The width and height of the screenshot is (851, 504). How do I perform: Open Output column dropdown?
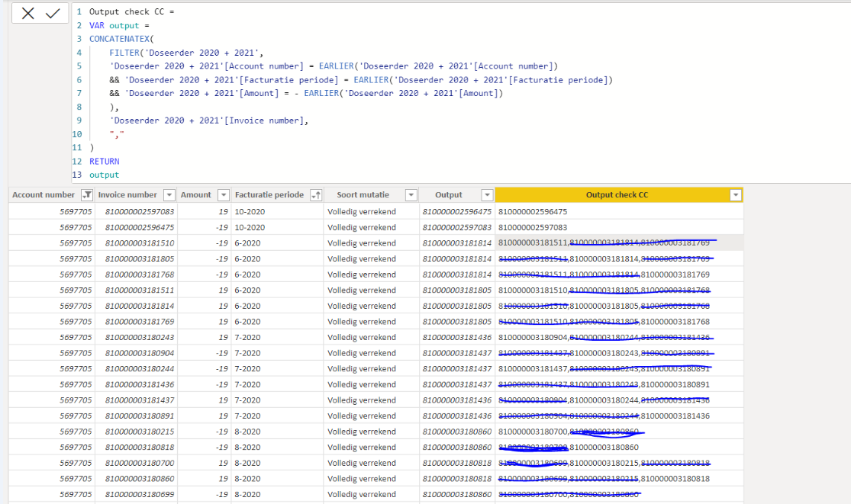pyautogui.click(x=487, y=195)
